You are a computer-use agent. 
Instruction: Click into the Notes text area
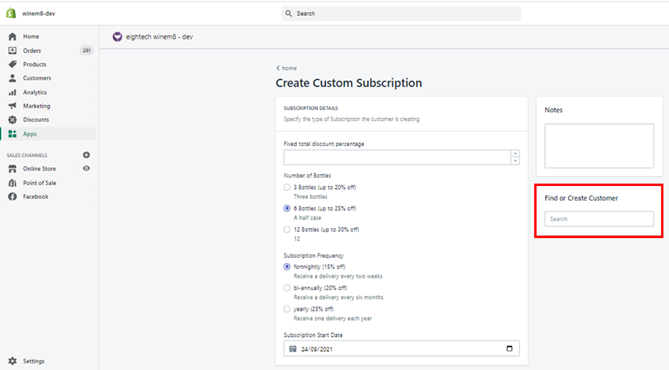599,146
